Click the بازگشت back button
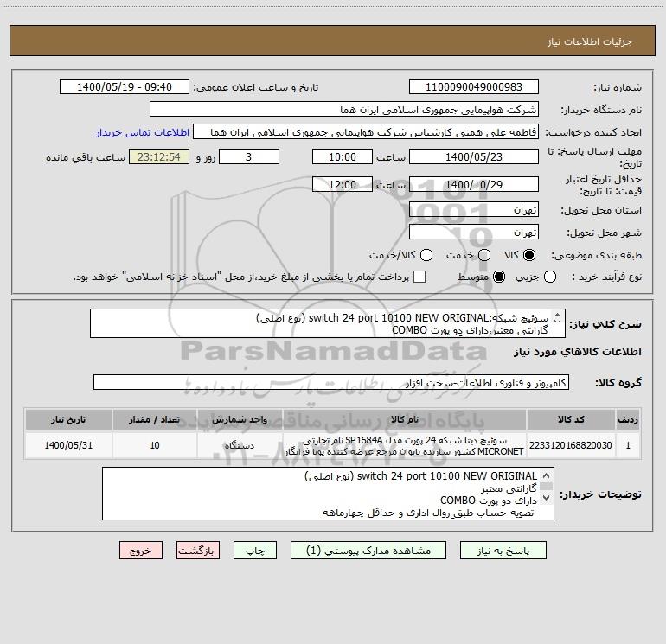Image resolution: width=666 pixels, height=644 pixels. click(x=198, y=551)
